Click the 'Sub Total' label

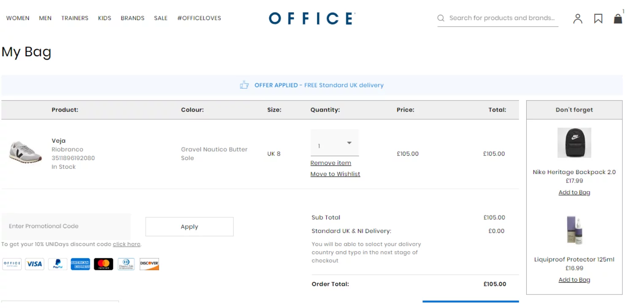point(326,218)
